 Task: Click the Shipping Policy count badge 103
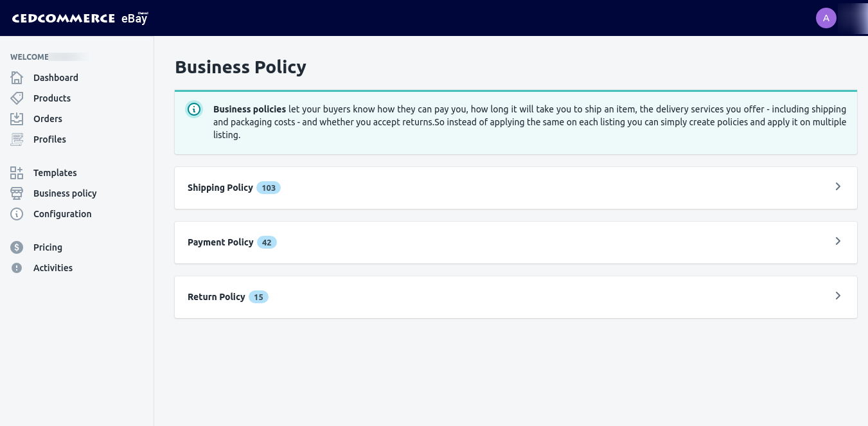click(x=269, y=188)
